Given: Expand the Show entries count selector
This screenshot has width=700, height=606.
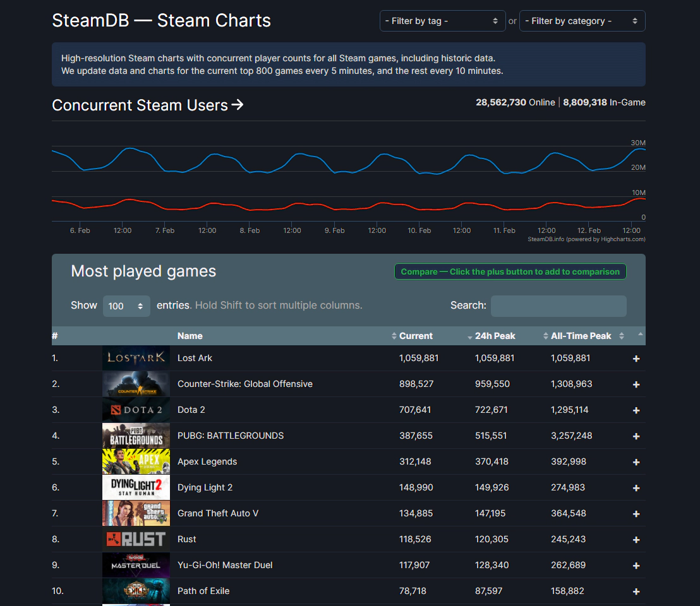Looking at the screenshot, I should (126, 306).
